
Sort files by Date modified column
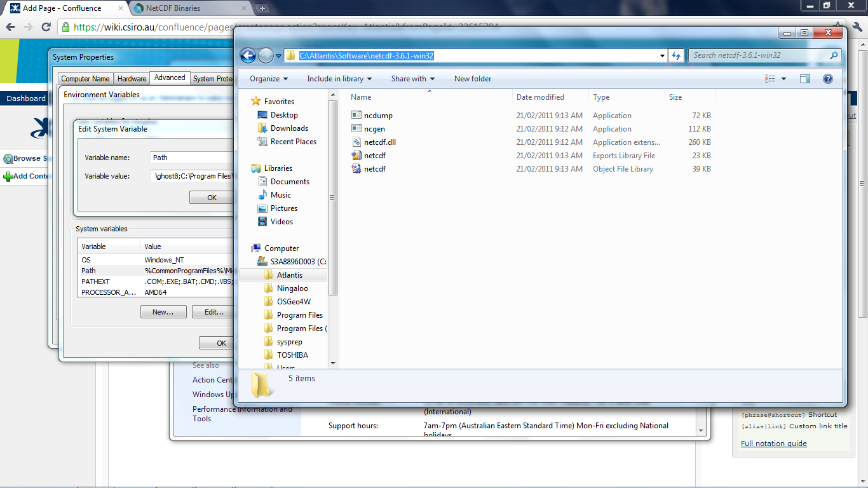click(x=540, y=97)
